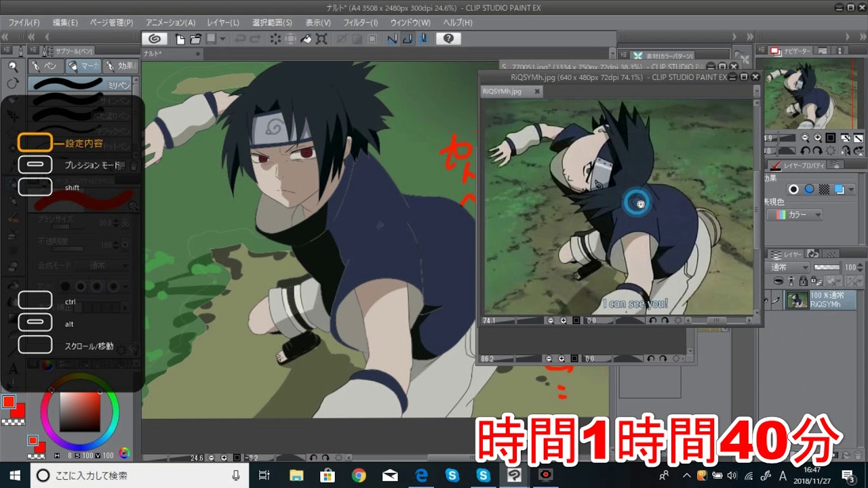This screenshot has width=868, height=488.
Task: Toggle Tone effect in Layer Property
Action: pos(824,189)
